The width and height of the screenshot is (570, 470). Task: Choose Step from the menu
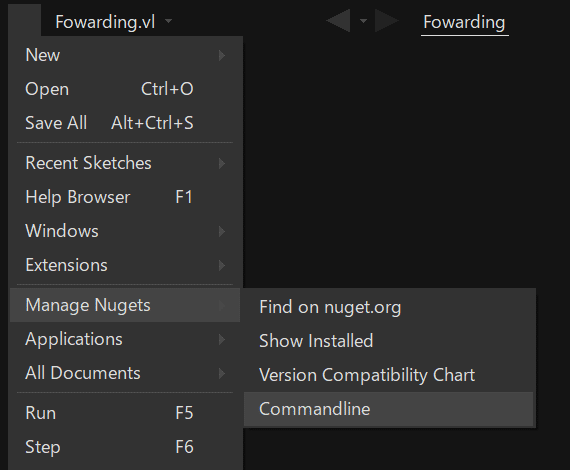pos(125,447)
